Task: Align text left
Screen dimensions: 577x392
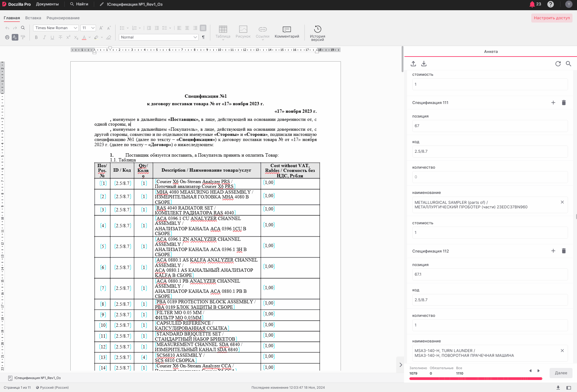Action: pyautogui.click(x=179, y=28)
